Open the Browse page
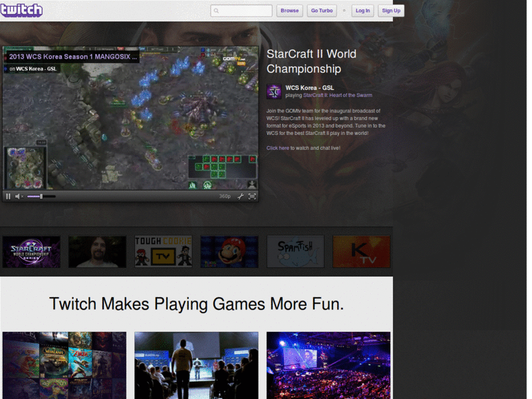Image resolution: width=532 pixels, height=399 pixels. click(x=289, y=11)
